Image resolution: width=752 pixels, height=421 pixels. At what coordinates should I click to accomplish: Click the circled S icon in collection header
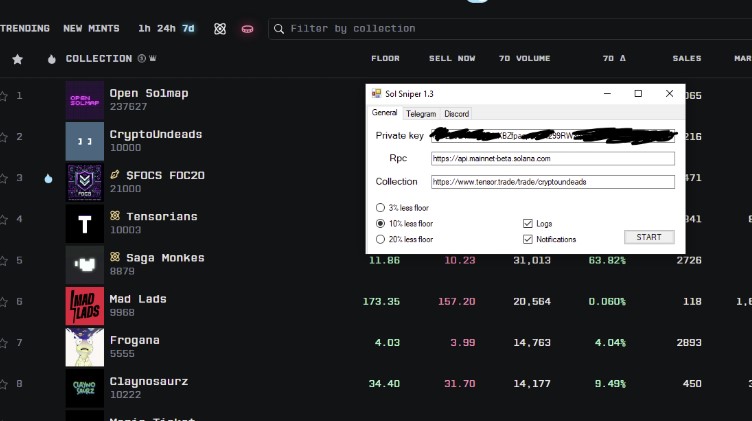point(141,58)
